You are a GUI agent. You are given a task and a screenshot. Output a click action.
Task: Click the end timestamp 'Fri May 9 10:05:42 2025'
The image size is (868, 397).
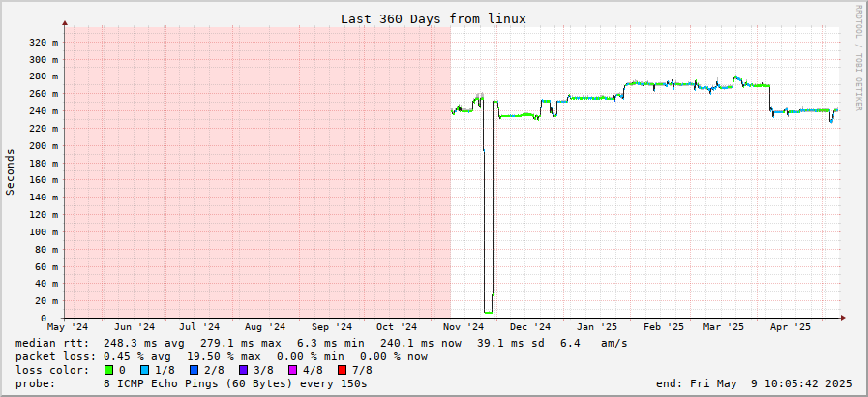(x=771, y=383)
